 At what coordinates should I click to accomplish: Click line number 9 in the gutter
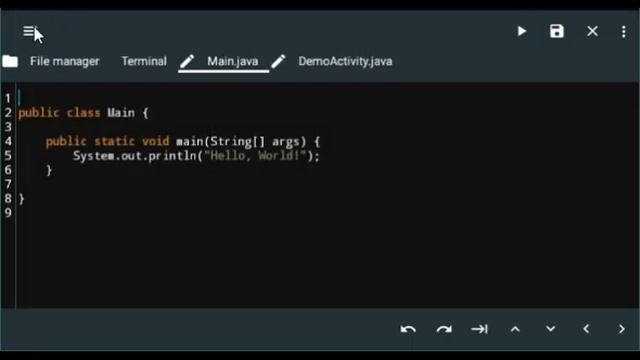(8, 213)
